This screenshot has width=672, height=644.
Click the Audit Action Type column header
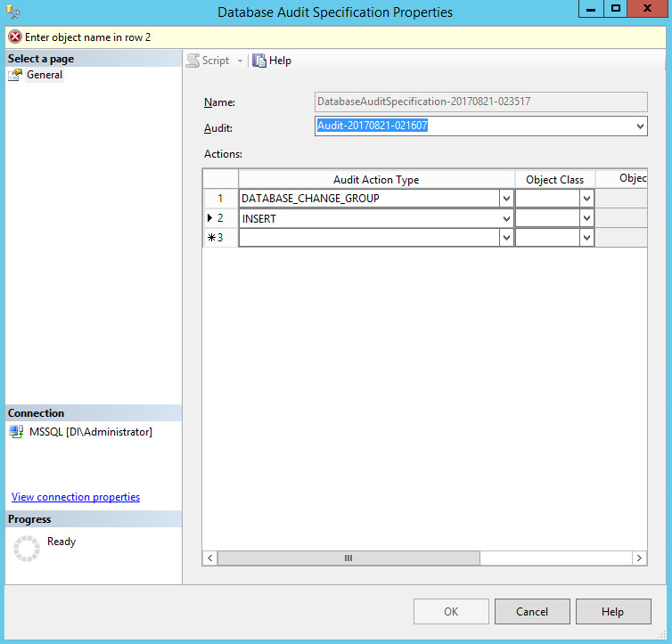coord(376,179)
